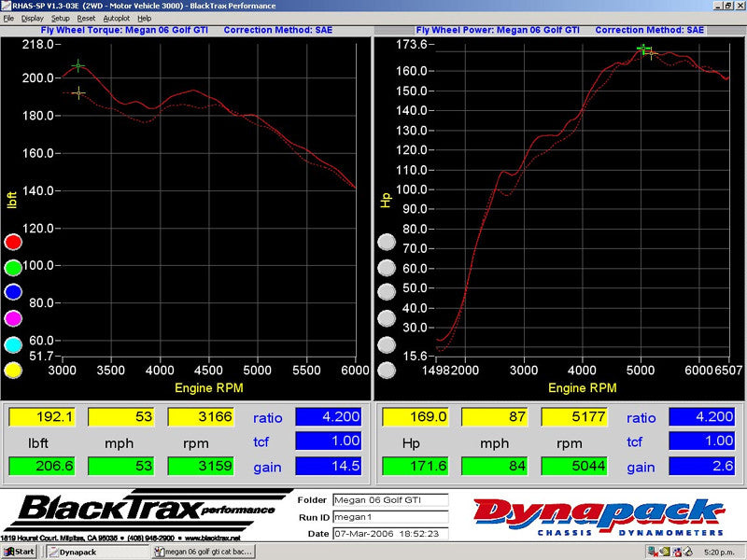Click the bottom gray circle on power graph
Screen dimensions: 747x560
tap(387, 371)
